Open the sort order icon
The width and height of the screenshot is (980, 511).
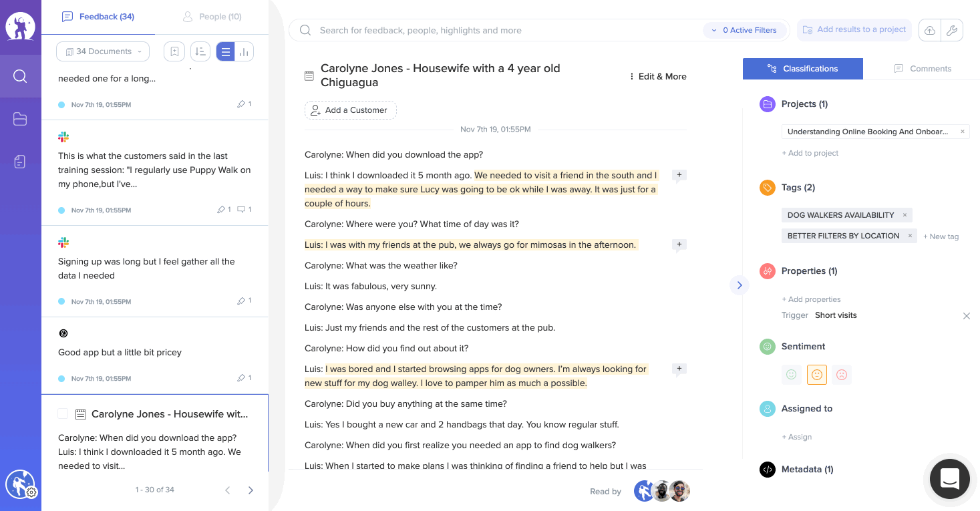pos(200,51)
